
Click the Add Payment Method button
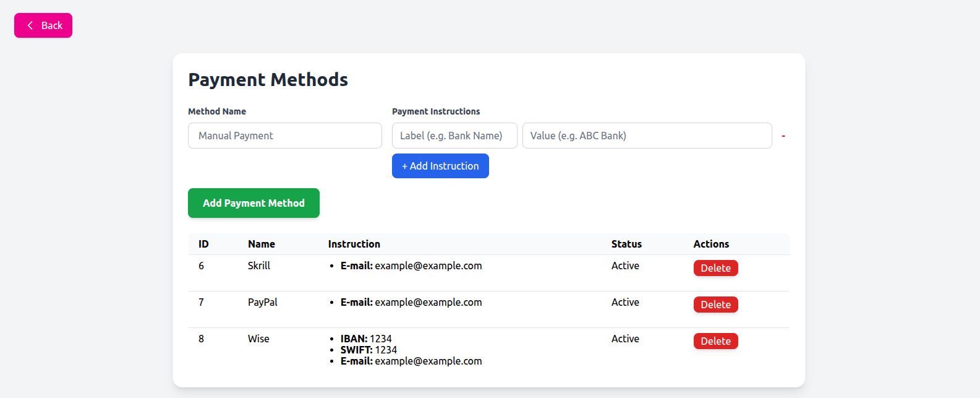[254, 203]
